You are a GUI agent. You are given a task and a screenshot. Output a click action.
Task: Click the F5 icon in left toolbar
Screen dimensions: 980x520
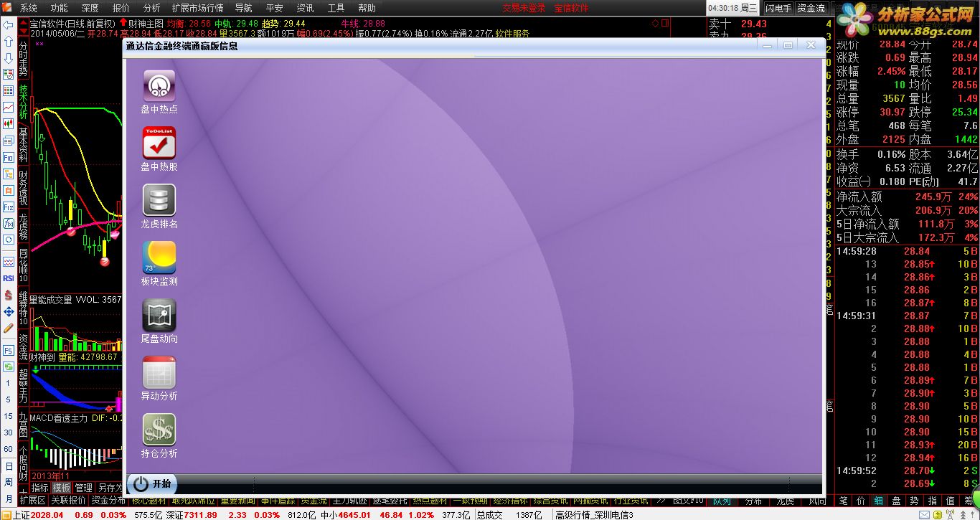coord(9,351)
